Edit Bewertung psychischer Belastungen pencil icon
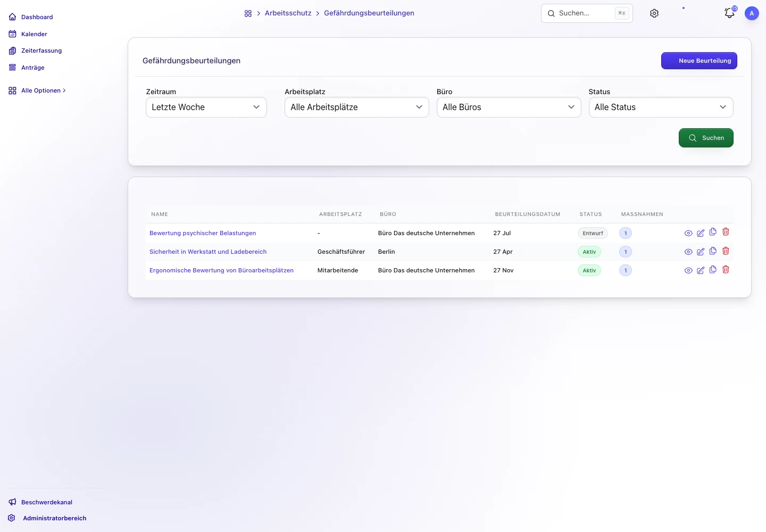 coord(701,233)
